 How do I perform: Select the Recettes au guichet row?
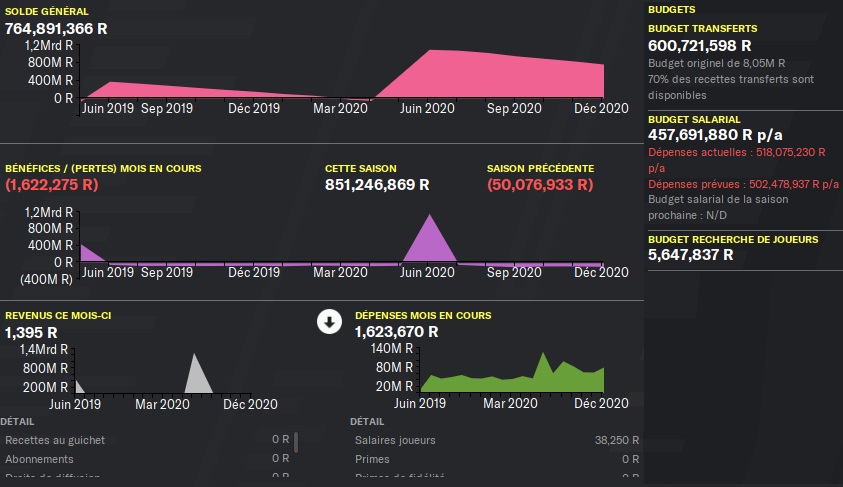tap(148, 440)
